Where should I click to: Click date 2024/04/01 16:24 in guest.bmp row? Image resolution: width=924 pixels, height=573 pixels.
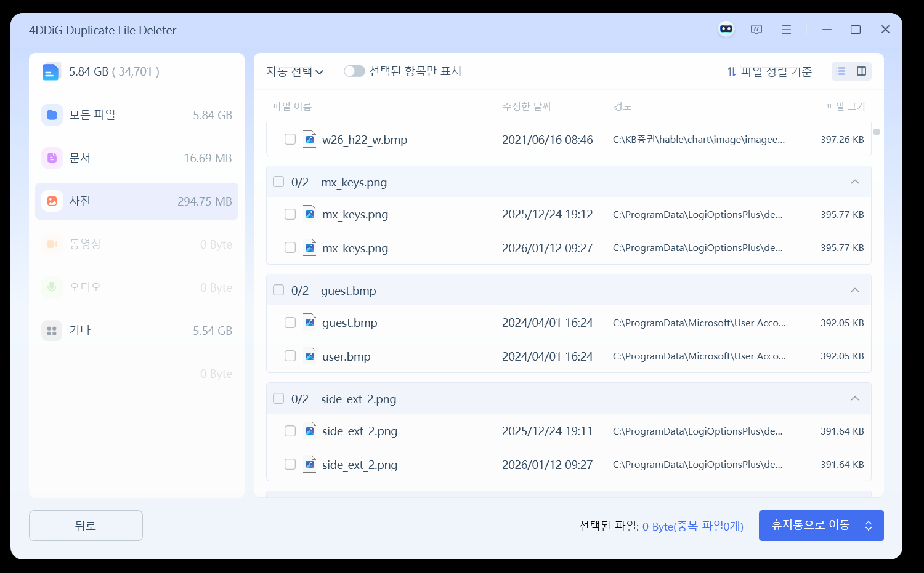click(548, 323)
